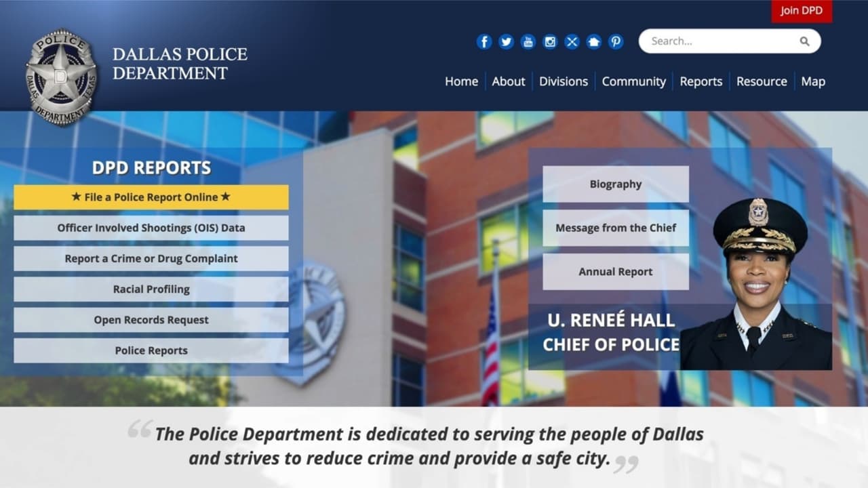
Task: Select the Pinterest icon
Action: [615, 41]
